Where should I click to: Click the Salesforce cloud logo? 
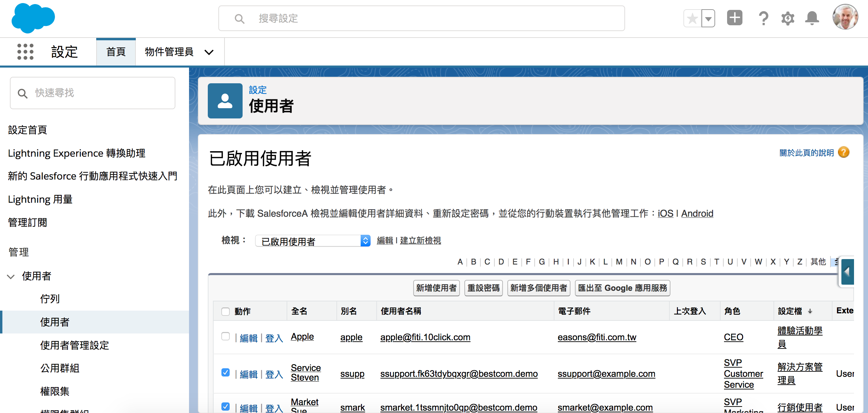tap(33, 18)
